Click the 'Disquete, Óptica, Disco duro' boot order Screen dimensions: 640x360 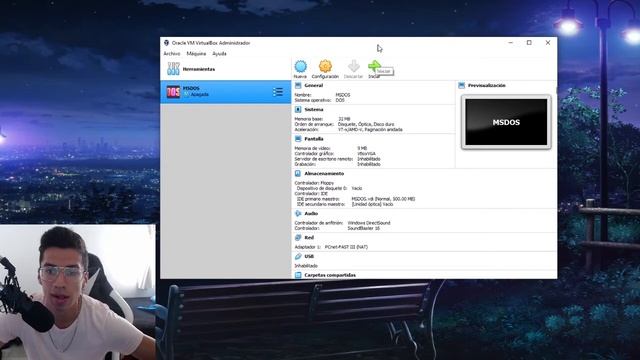click(366, 124)
